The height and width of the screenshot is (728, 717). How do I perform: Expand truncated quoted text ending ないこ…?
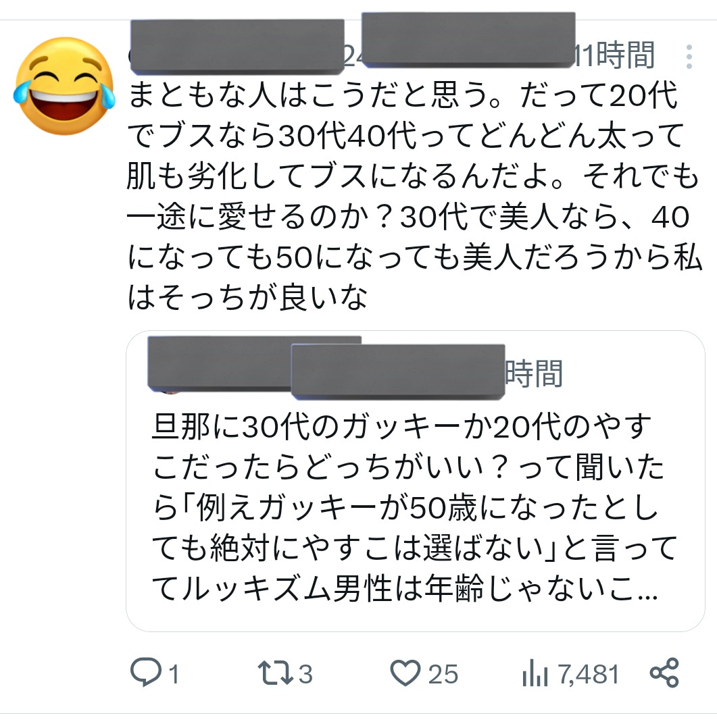pos(633,588)
